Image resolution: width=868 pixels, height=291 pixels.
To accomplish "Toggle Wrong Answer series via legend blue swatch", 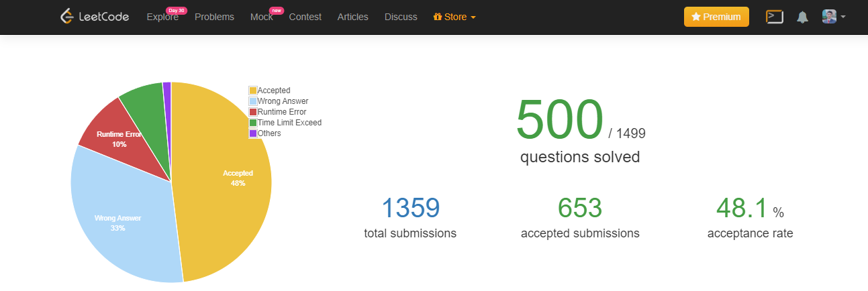I will tap(253, 101).
